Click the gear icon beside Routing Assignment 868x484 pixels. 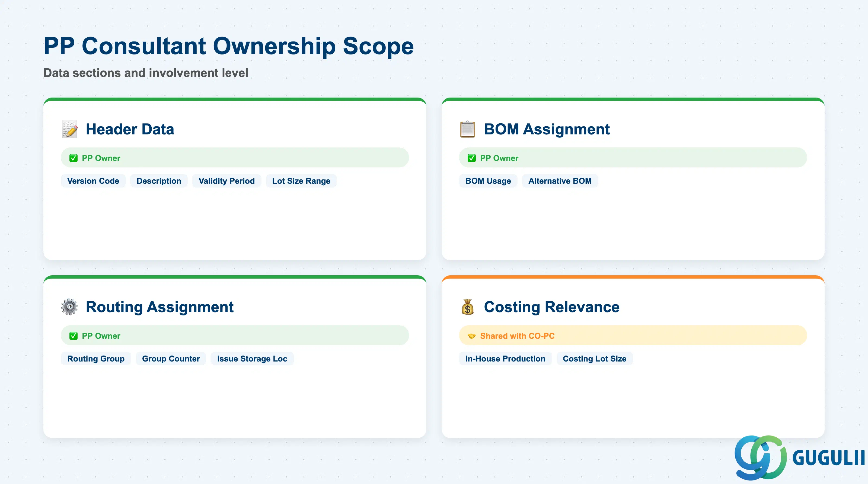point(69,307)
